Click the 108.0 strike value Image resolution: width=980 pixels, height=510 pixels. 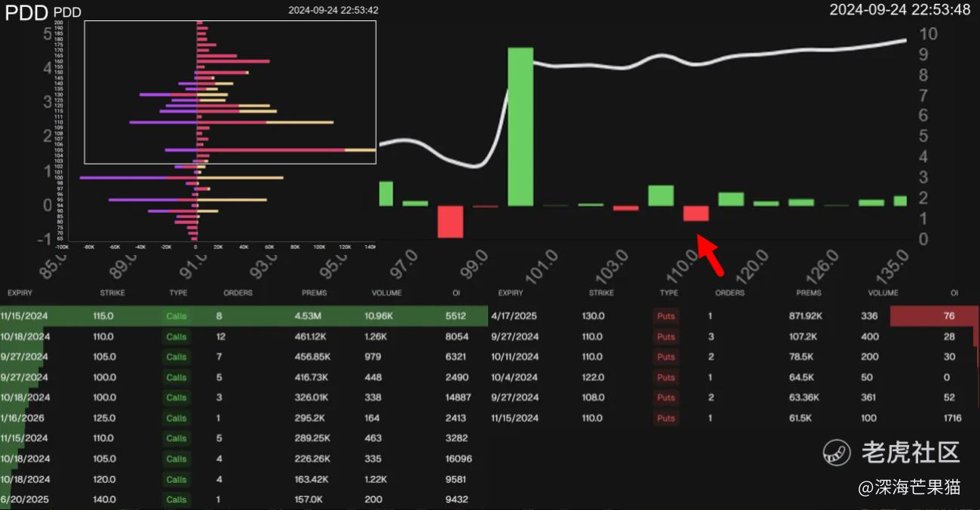(594, 398)
